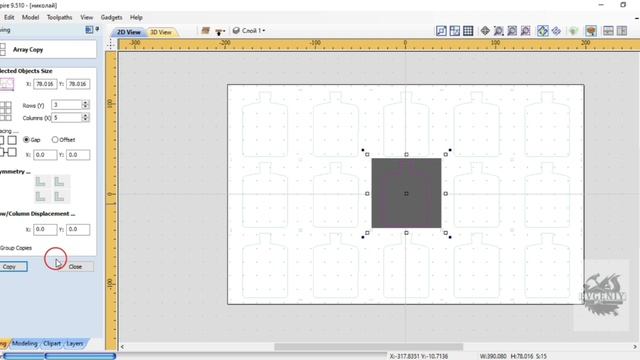This screenshot has width=640, height=360.
Task: Switch to the 2D View tab
Action: click(129, 32)
